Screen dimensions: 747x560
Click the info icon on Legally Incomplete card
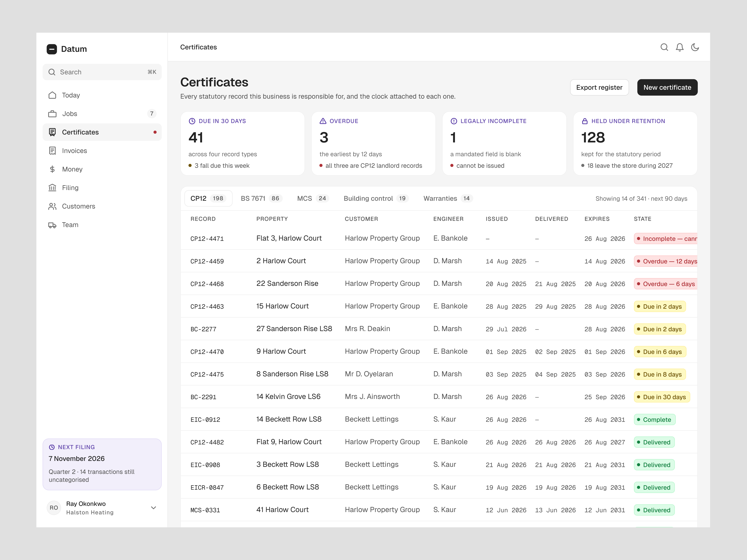(x=454, y=121)
